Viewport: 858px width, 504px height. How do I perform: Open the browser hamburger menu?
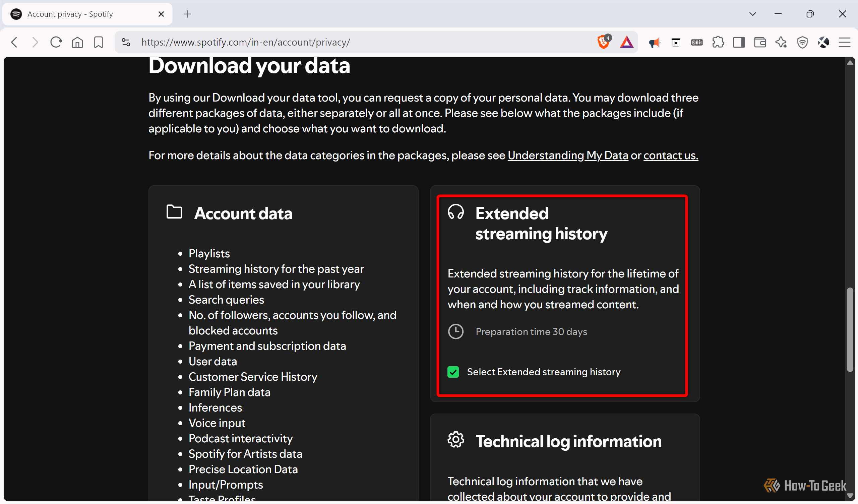(844, 42)
